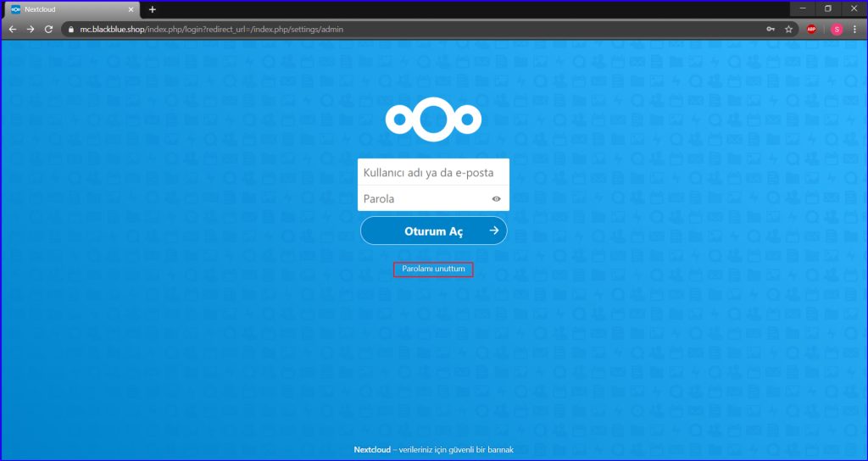Open the Adblock Plus extension icon
Viewport: 868px width, 461px height.
[811, 30]
